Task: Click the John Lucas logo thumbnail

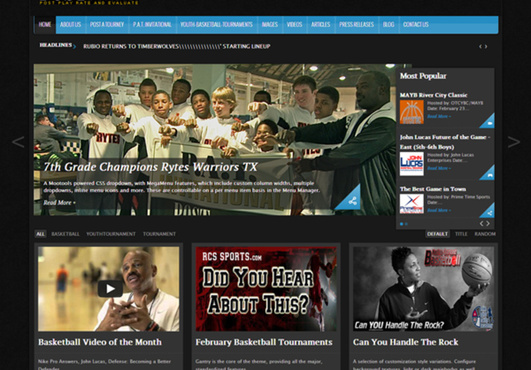Action: 411,164
